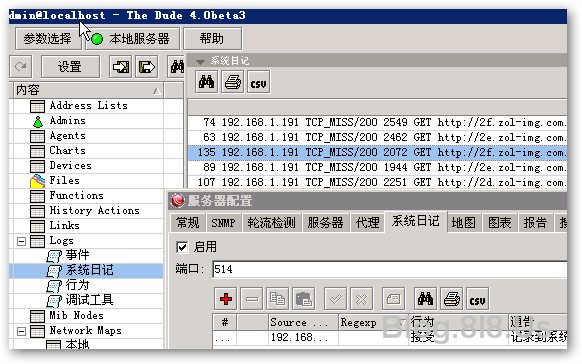This screenshot has height=364, width=582.
Task: Click the paste rule icon
Action: click(304, 299)
